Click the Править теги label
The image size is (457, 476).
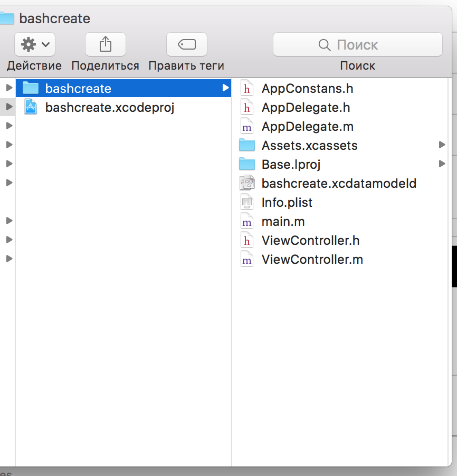pos(186,65)
